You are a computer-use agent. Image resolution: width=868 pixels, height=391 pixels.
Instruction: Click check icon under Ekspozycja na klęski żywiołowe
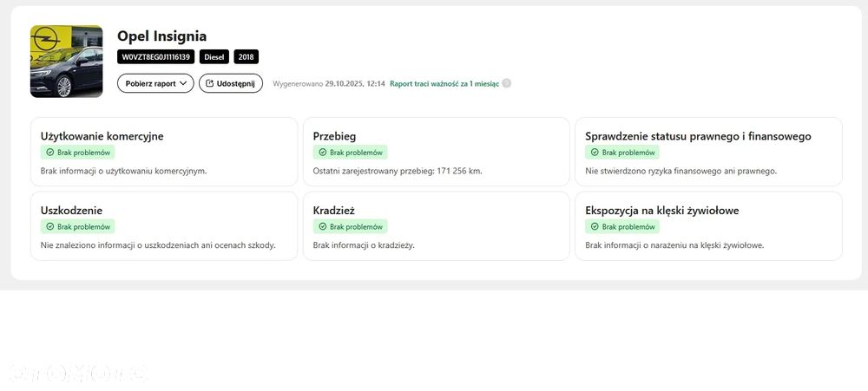pyautogui.click(x=595, y=226)
